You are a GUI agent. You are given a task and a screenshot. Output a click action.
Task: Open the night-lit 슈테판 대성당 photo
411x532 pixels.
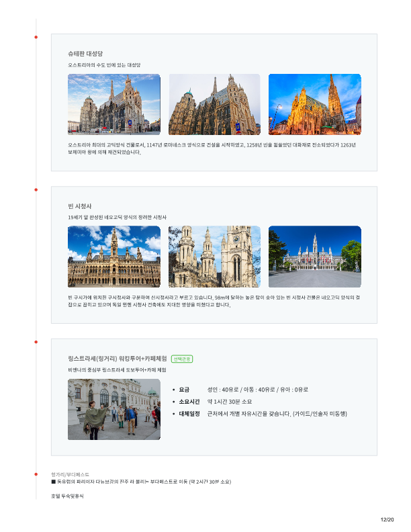tap(314, 104)
